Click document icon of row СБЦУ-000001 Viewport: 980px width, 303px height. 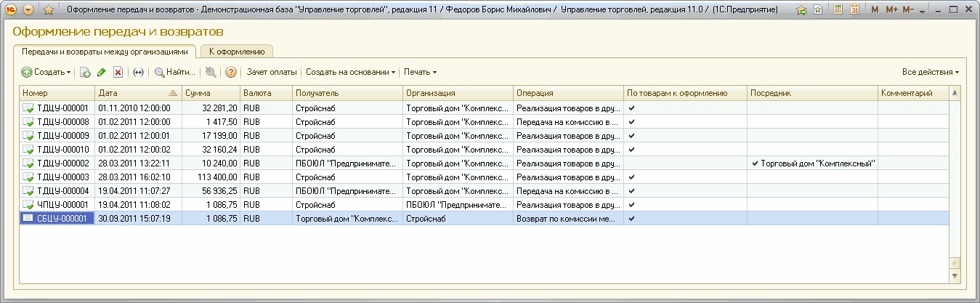pyautogui.click(x=28, y=218)
